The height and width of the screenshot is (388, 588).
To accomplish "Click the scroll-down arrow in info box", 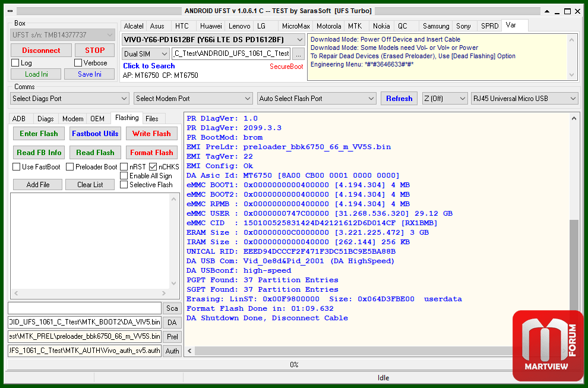I will tap(571, 75).
